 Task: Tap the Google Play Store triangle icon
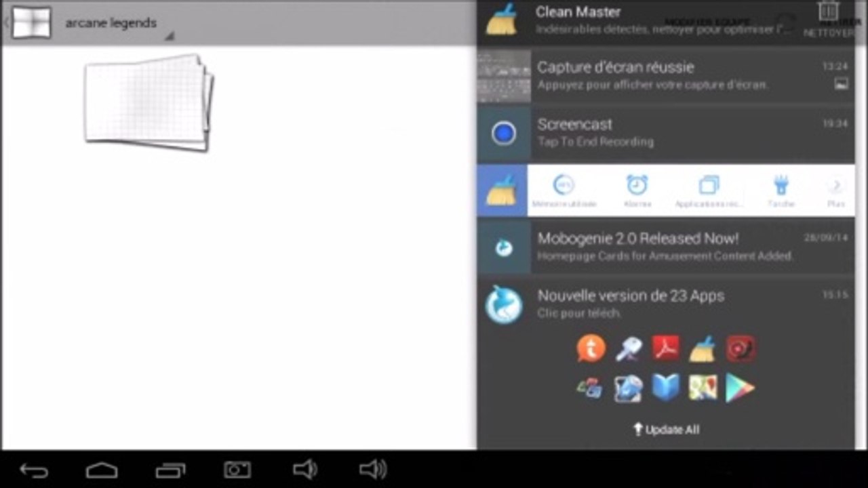coord(740,388)
